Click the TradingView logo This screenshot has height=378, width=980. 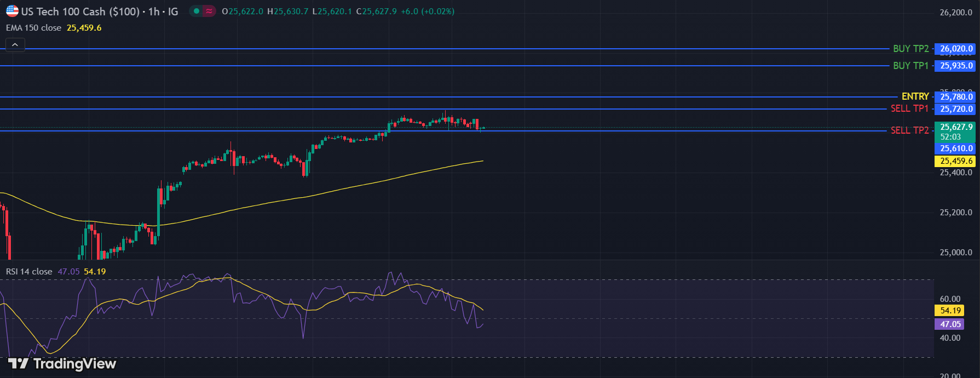[62, 364]
